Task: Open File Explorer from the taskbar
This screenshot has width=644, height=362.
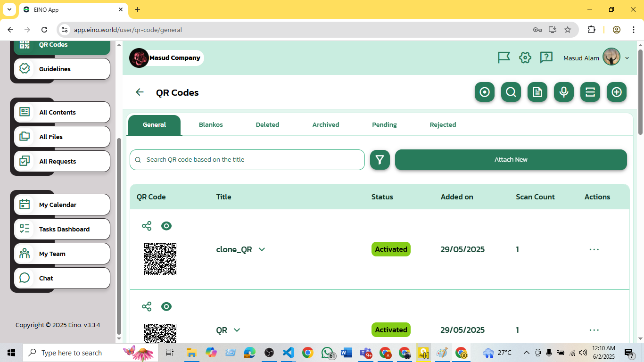Action: pos(191,353)
